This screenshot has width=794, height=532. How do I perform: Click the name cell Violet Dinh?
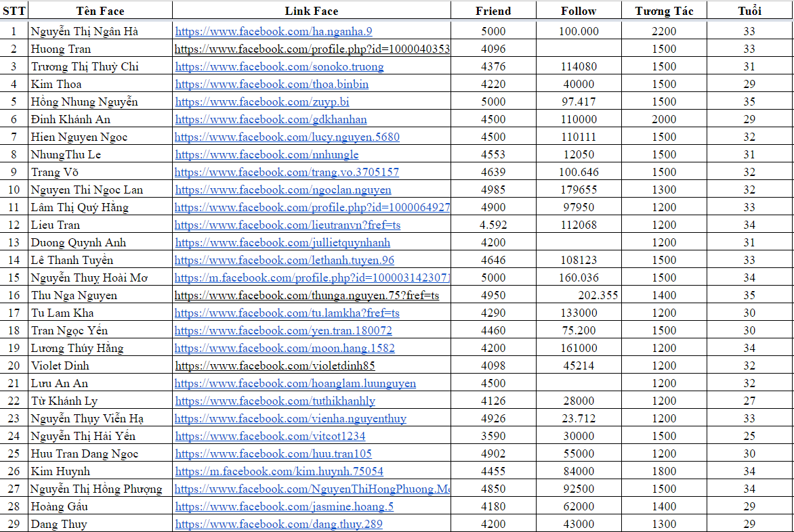[100, 365]
